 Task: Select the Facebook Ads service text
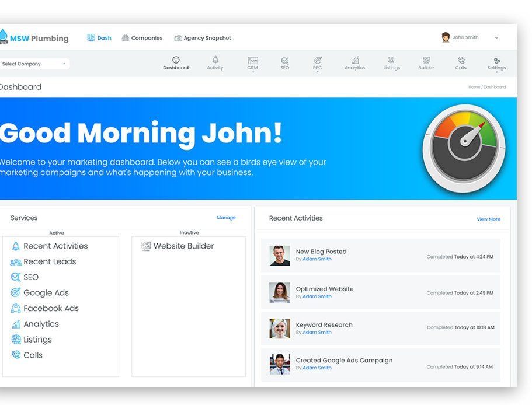(x=51, y=308)
